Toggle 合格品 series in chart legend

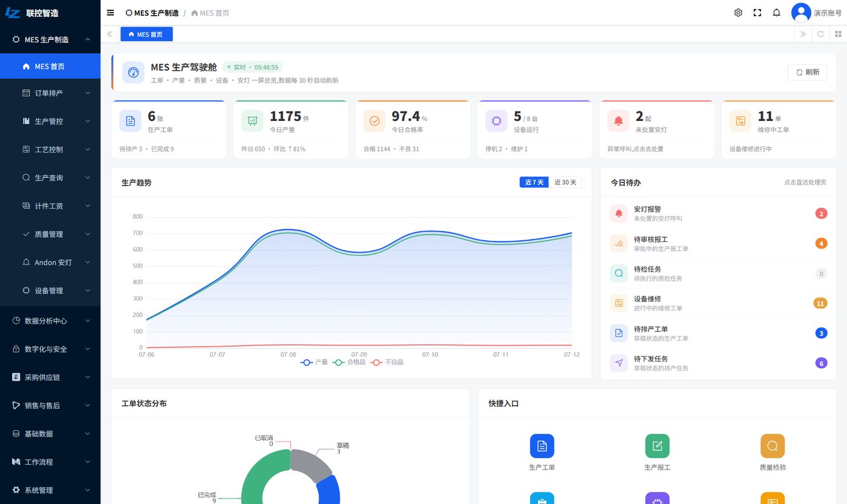point(349,362)
